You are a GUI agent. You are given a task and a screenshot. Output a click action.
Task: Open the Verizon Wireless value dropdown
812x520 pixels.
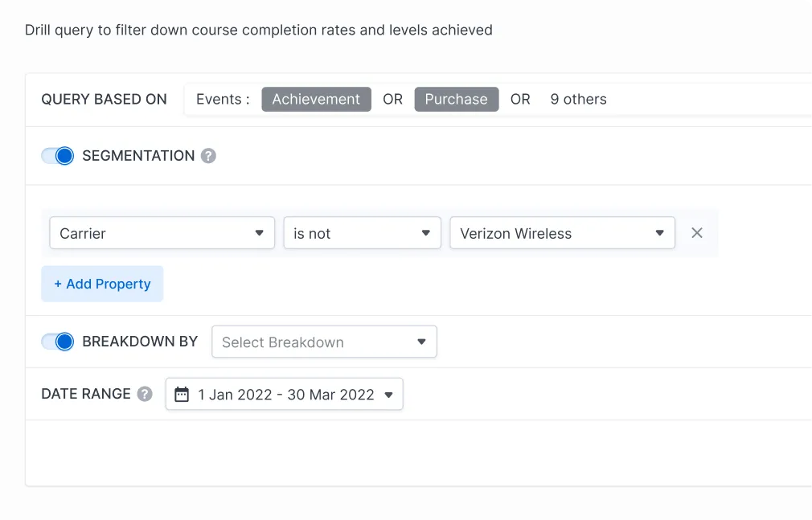tap(561, 233)
